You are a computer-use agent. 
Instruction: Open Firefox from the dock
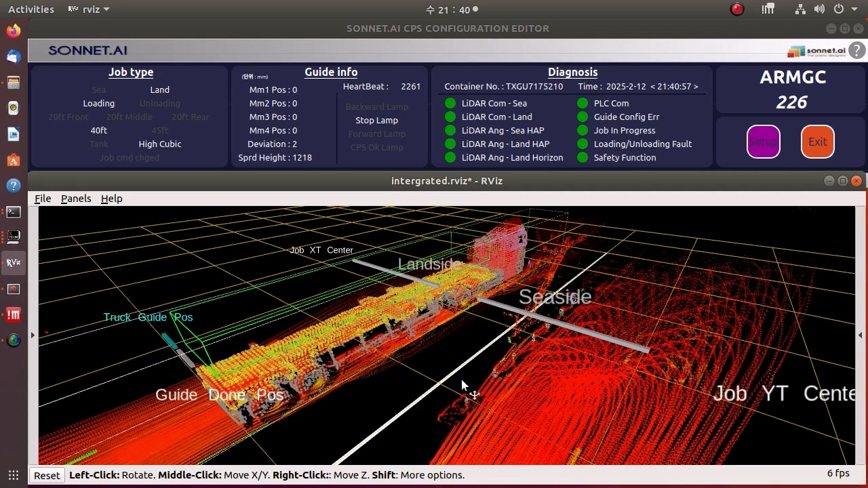[x=14, y=31]
